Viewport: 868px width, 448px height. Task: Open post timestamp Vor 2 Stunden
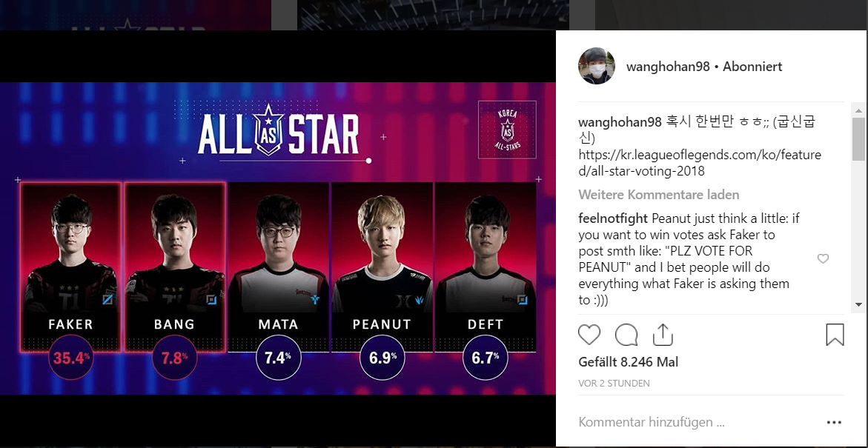pos(614,384)
